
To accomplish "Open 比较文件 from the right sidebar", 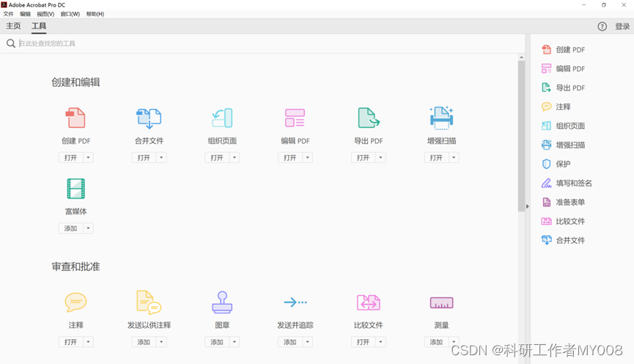I will click(x=563, y=221).
